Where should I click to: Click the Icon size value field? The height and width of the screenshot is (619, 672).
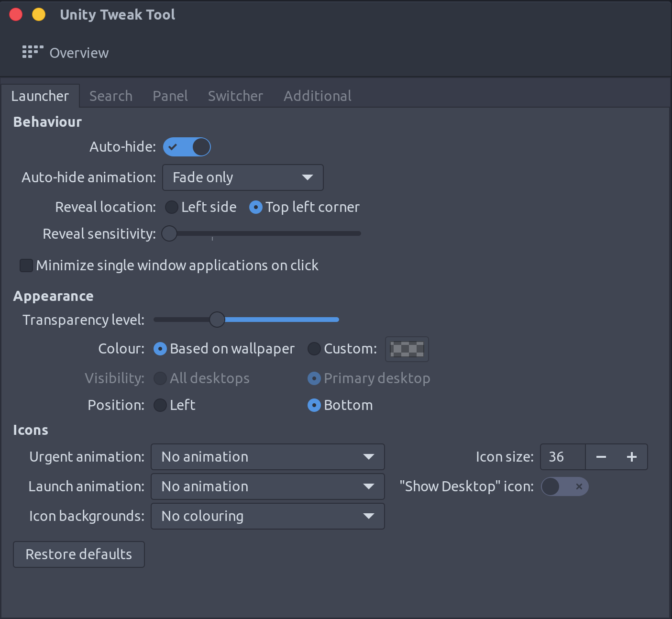click(563, 457)
